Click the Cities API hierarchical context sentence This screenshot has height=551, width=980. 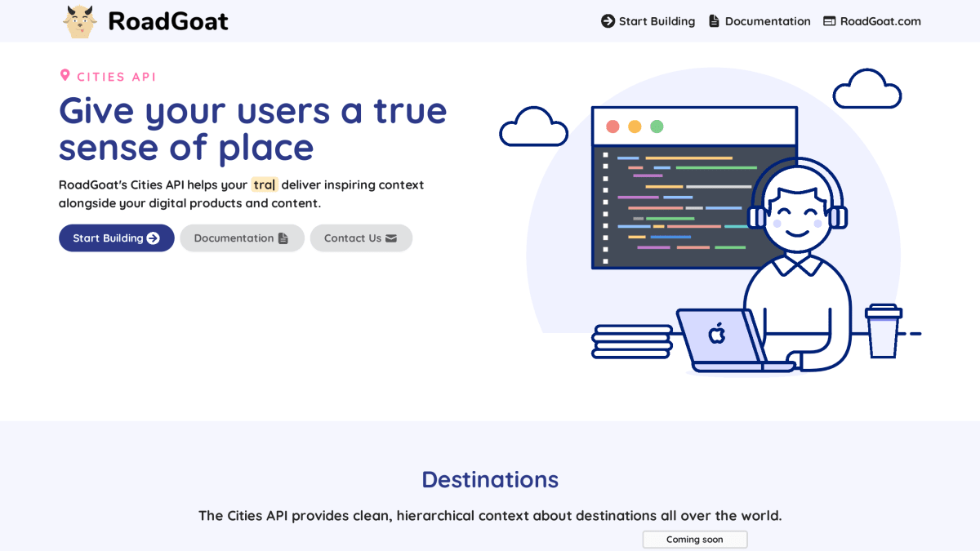click(x=490, y=516)
